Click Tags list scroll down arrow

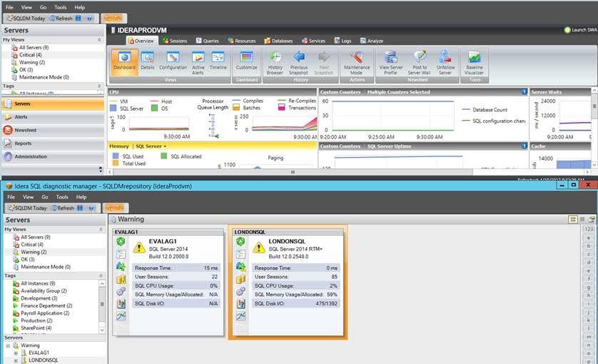pos(102,330)
